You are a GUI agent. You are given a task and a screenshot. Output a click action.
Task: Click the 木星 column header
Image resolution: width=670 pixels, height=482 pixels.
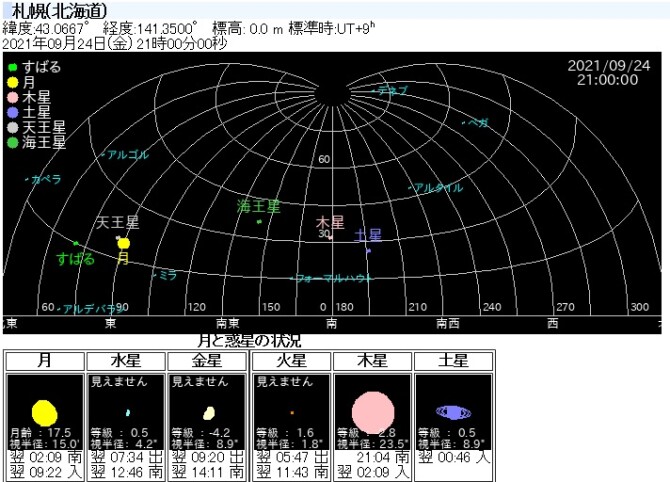(x=372, y=361)
